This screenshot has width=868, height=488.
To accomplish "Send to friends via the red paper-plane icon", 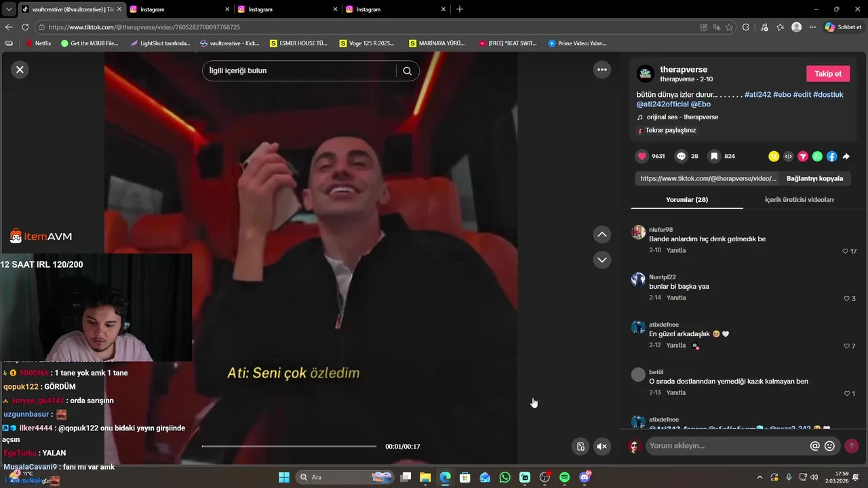I will [803, 157].
